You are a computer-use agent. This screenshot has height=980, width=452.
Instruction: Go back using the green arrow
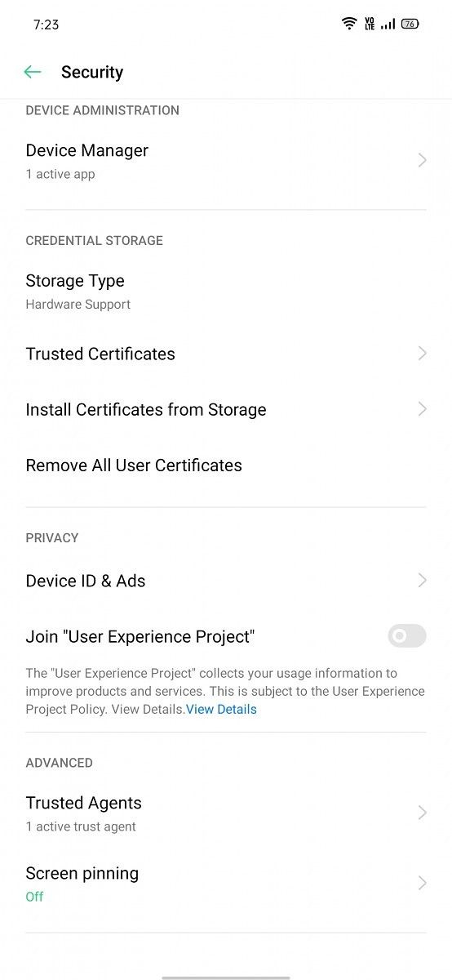(33, 72)
